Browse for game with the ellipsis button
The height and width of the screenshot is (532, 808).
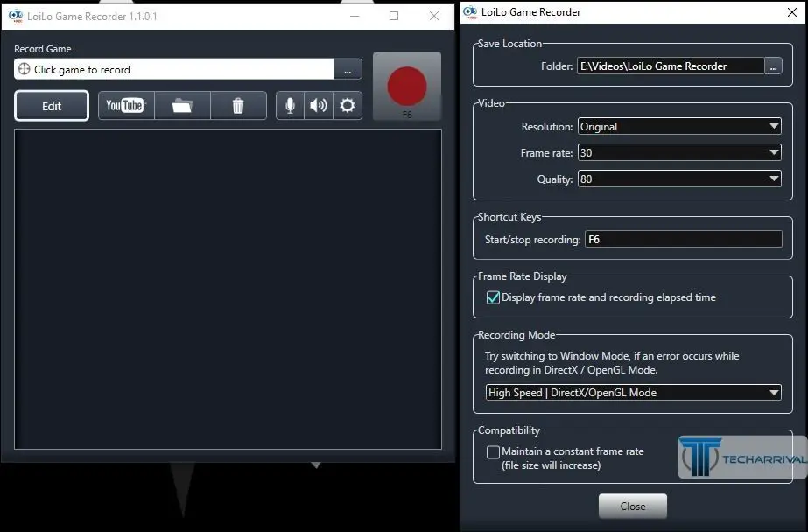pyautogui.click(x=348, y=69)
